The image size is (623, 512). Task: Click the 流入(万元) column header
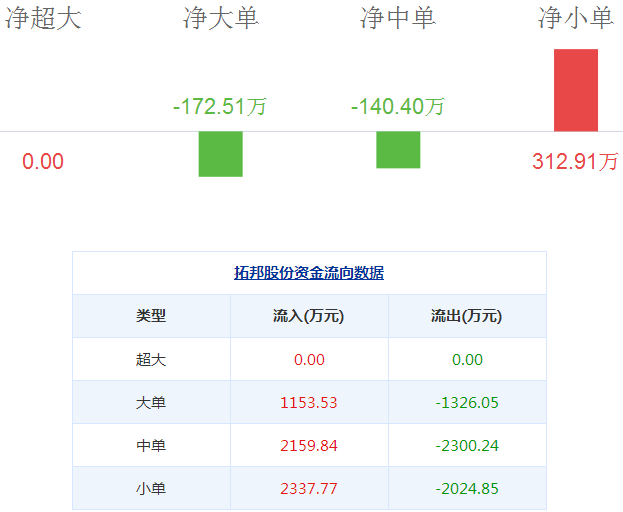pyautogui.click(x=309, y=316)
